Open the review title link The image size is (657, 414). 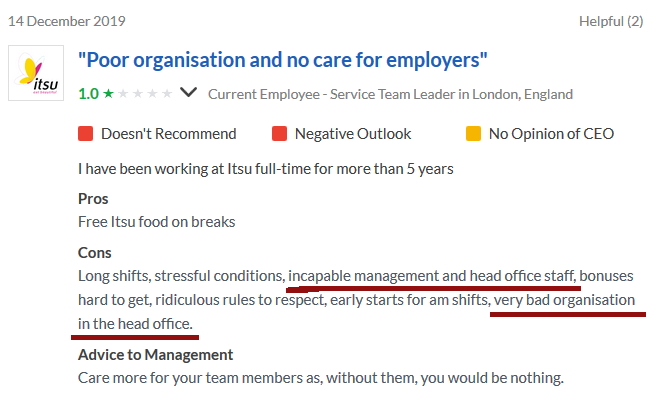click(283, 61)
